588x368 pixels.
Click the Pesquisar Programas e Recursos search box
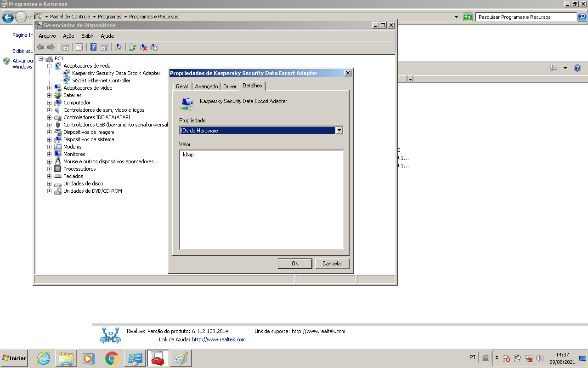pyautogui.click(x=526, y=17)
